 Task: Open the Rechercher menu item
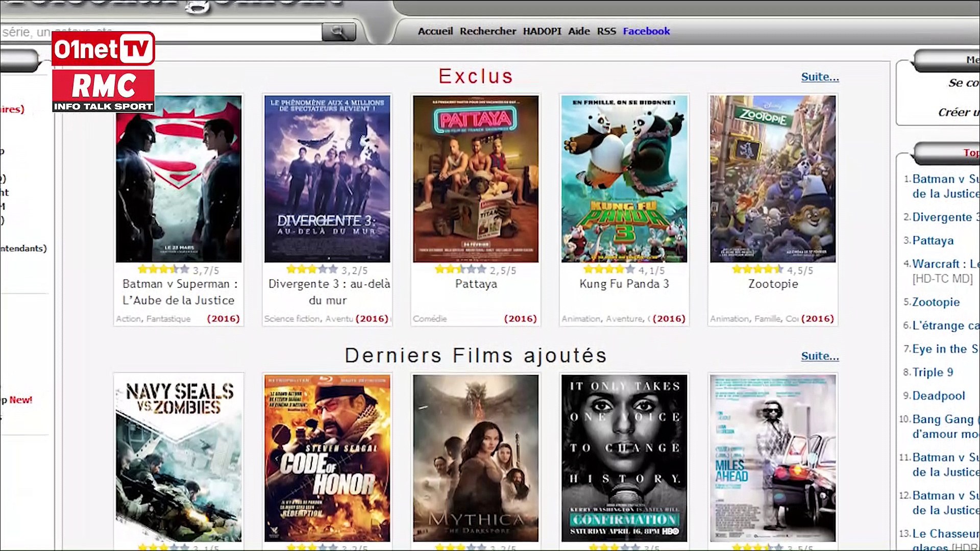(488, 31)
